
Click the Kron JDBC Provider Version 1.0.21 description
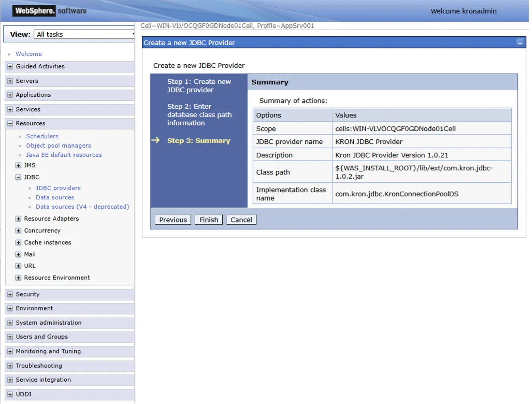[391, 155]
